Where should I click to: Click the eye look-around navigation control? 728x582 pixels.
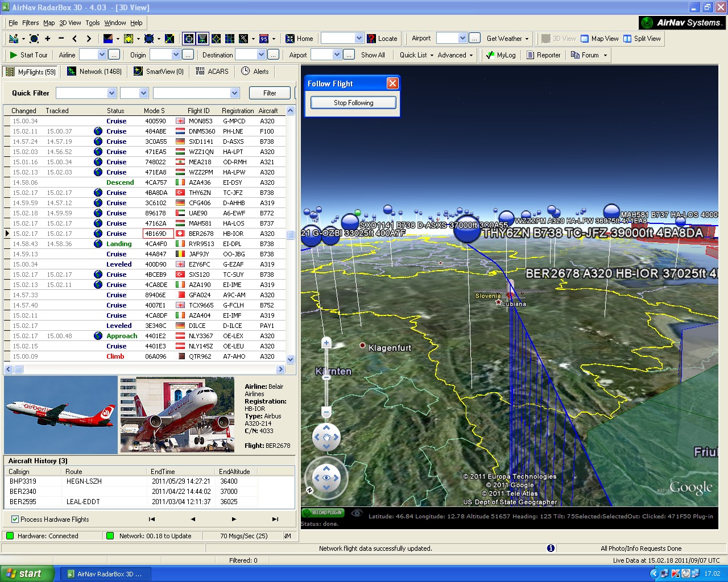pyautogui.click(x=326, y=478)
